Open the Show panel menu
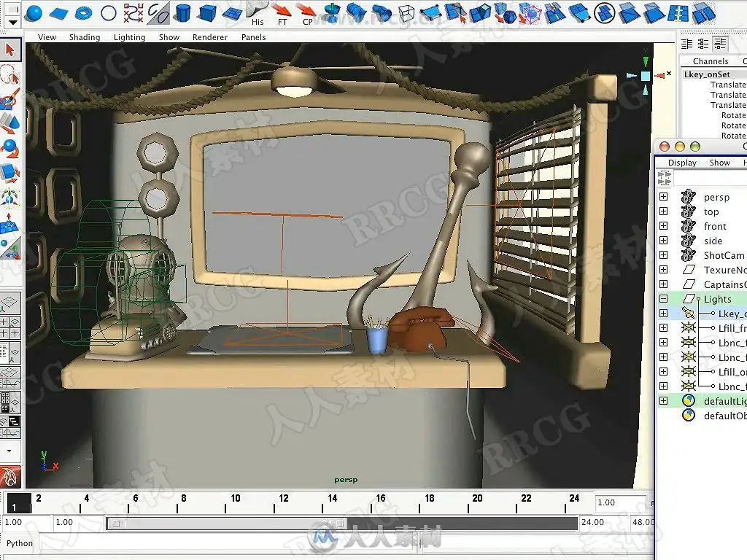This screenshot has width=747, height=560. tap(169, 37)
